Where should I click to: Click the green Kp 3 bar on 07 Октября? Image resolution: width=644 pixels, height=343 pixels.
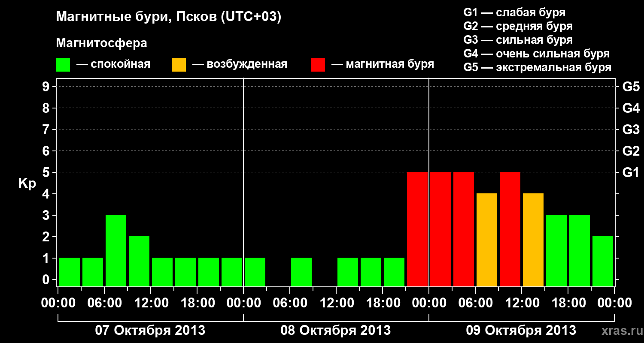pyautogui.click(x=116, y=250)
